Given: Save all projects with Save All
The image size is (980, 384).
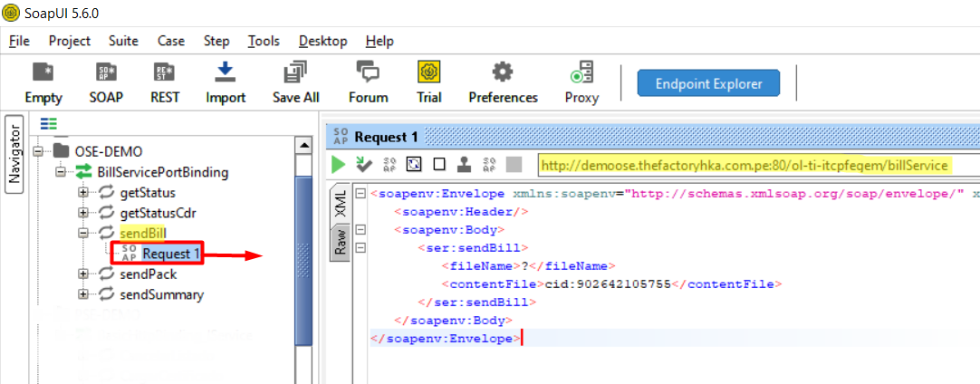Looking at the screenshot, I should (295, 82).
